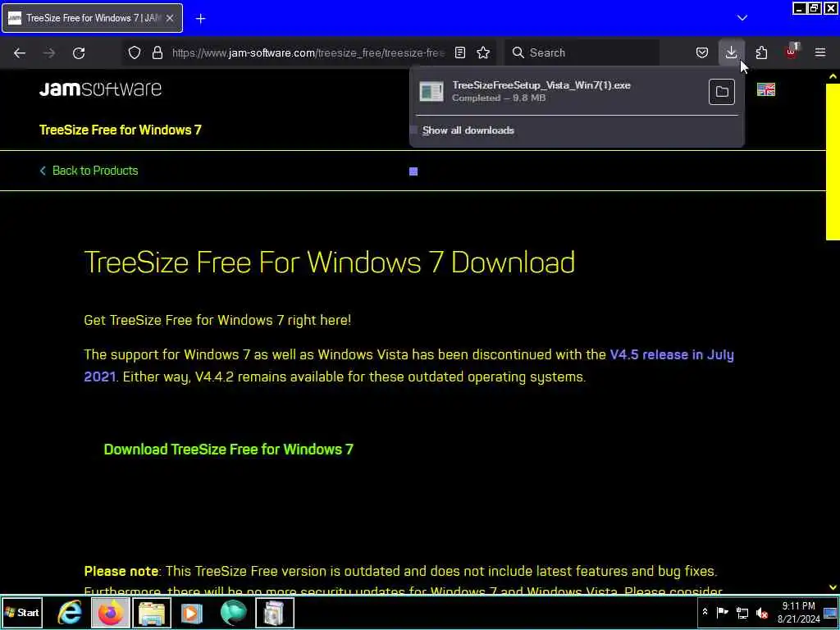The image size is (840, 630).
Task: Close the TreeSize Free tab
Action: pyautogui.click(x=170, y=18)
